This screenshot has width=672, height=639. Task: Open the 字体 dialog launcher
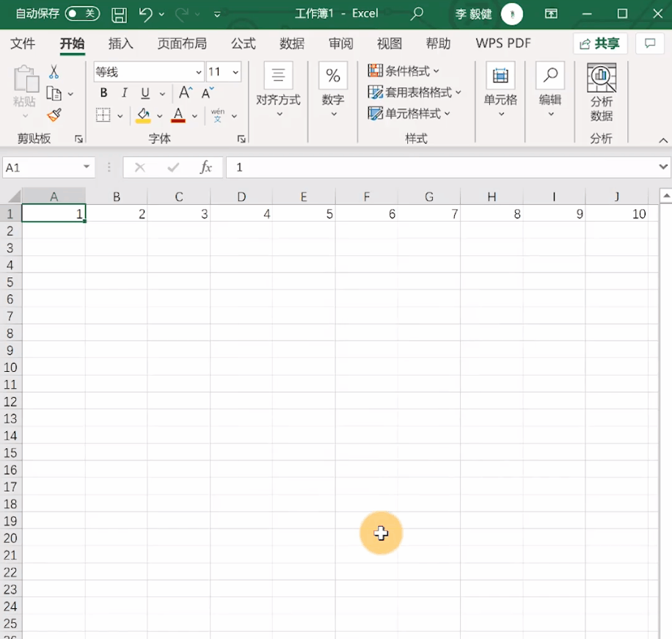(x=241, y=139)
